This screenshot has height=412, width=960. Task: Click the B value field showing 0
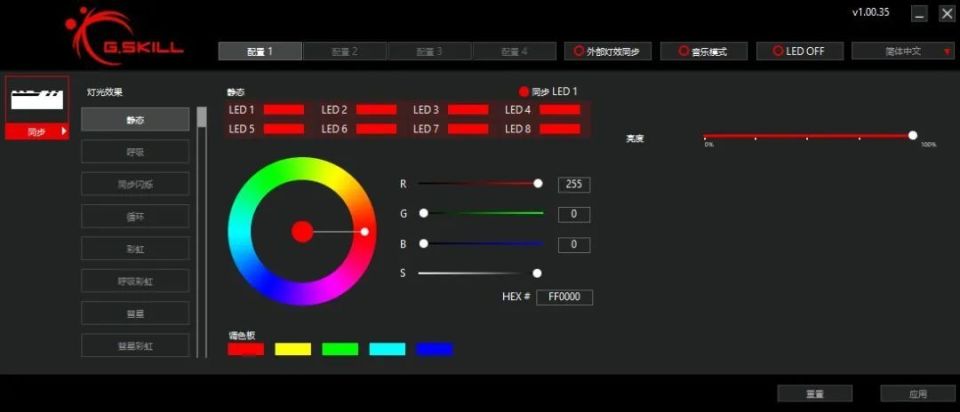(x=574, y=245)
